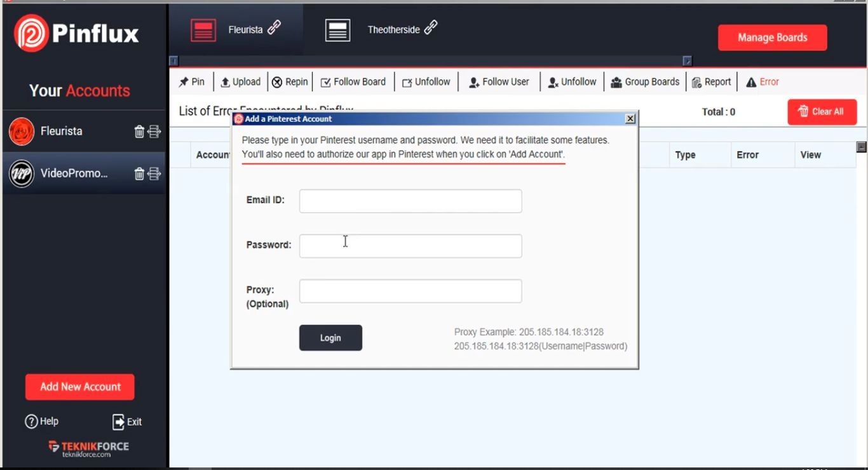This screenshot has width=868, height=470.
Task: Open Unfollow board section beside Follow Board
Action: click(x=426, y=82)
